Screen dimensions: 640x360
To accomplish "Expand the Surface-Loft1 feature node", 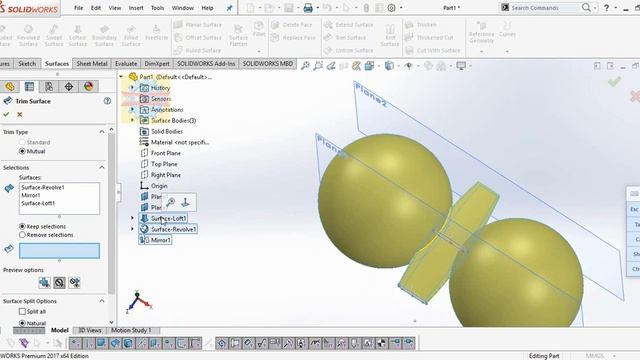I will (x=132, y=218).
